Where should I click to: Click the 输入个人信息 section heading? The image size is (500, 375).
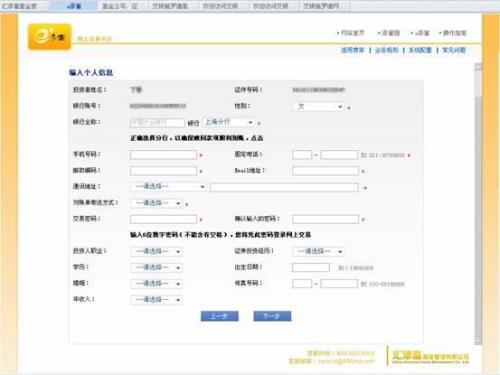91,73
